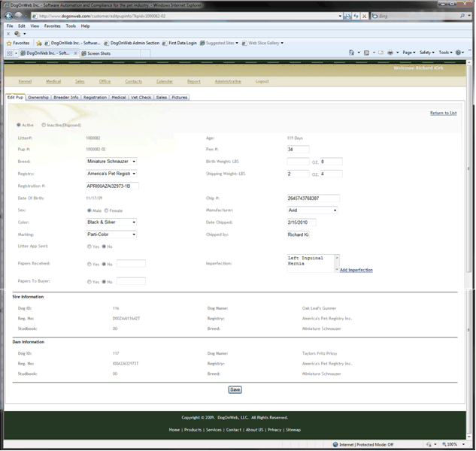Open the Kennel navigation menu
This screenshot has height=451, width=476.
coord(25,81)
